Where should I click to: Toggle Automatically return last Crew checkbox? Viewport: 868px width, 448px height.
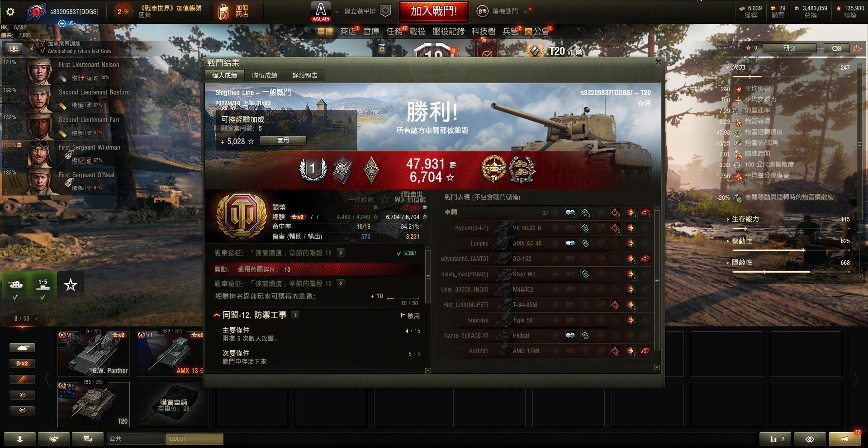(43, 51)
